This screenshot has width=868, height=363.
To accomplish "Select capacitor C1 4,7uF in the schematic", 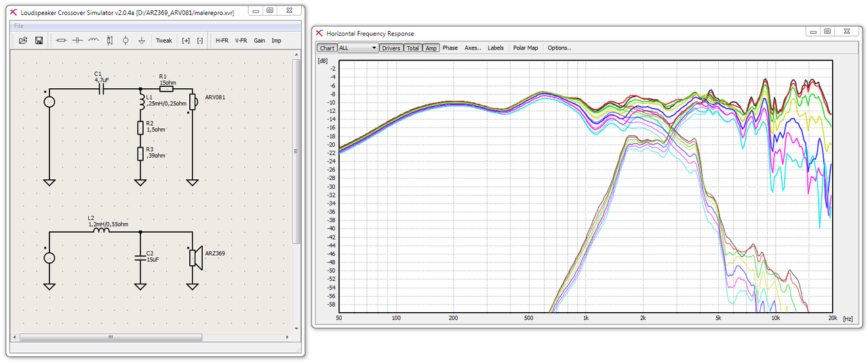I will click(101, 88).
